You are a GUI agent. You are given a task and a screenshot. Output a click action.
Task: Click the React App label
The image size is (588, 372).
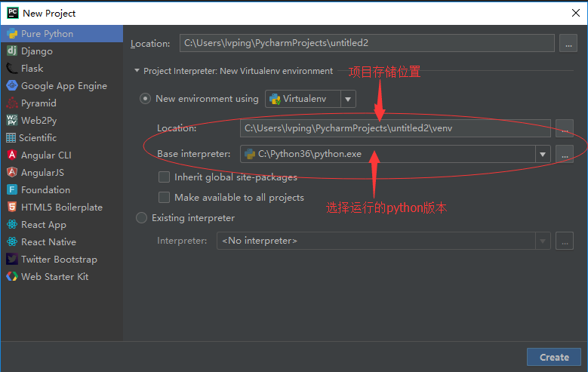(x=44, y=225)
